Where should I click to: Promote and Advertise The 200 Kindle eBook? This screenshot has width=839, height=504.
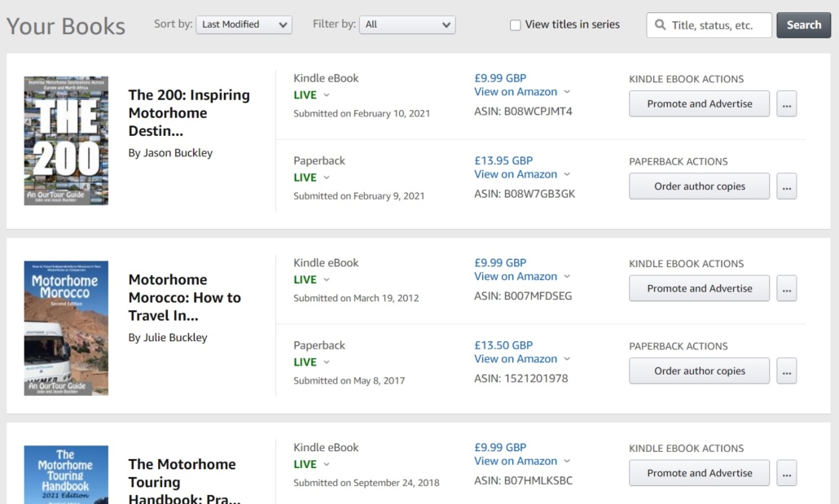click(699, 103)
